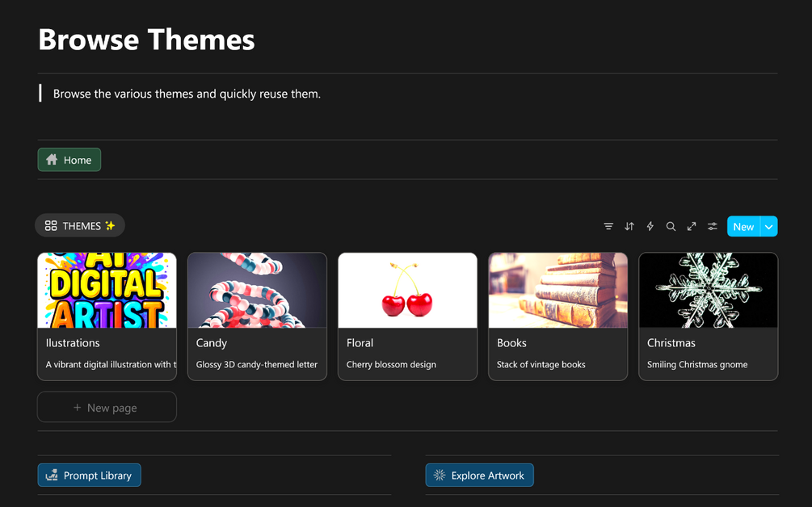Open the cherries image thumbnail

pos(407,290)
